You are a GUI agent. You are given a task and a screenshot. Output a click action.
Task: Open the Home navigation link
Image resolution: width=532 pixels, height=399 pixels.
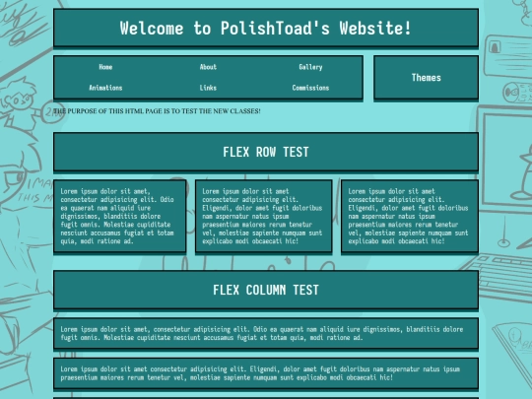pyautogui.click(x=105, y=67)
